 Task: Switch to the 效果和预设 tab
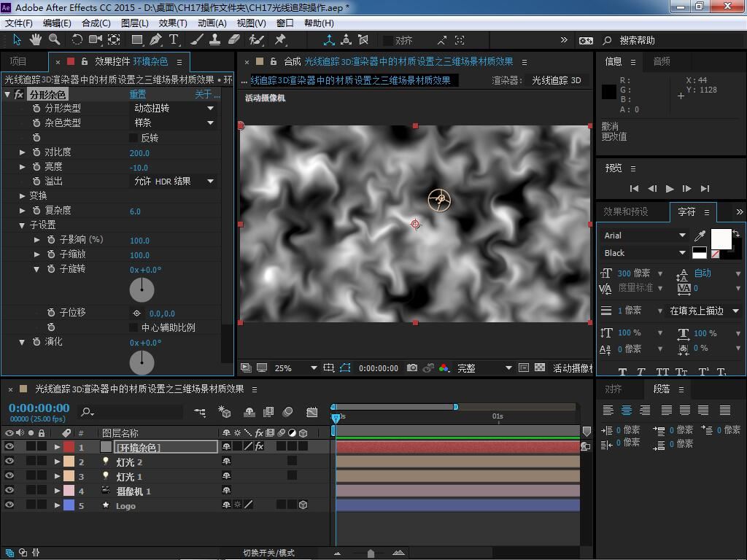(x=625, y=211)
